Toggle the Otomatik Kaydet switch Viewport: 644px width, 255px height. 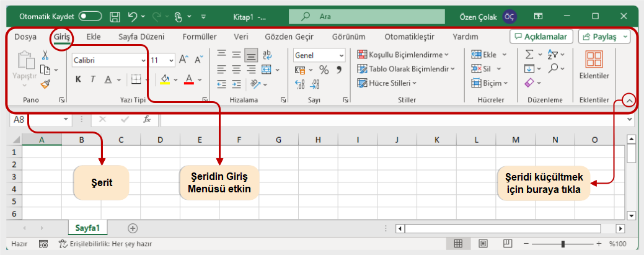(90, 17)
